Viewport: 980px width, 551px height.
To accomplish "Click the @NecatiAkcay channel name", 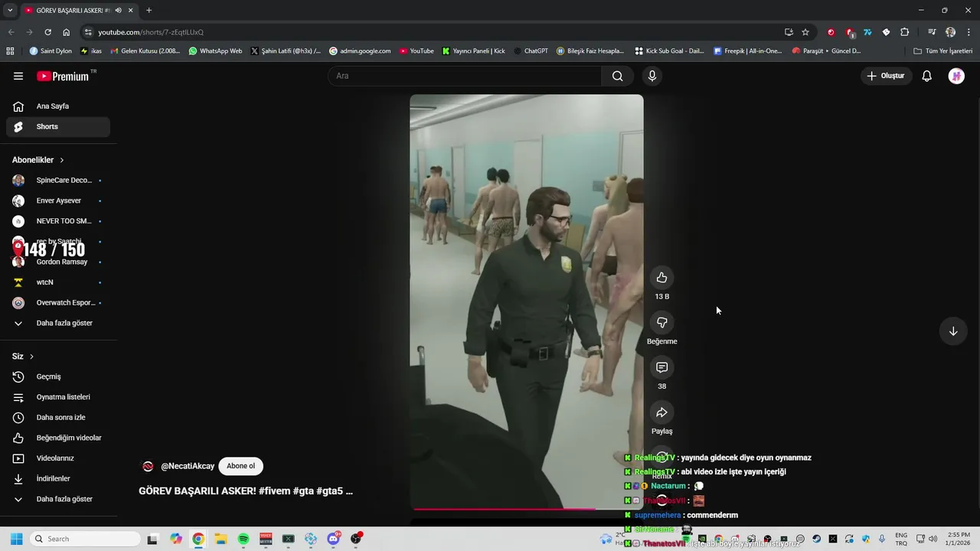I will (x=188, y=466).
